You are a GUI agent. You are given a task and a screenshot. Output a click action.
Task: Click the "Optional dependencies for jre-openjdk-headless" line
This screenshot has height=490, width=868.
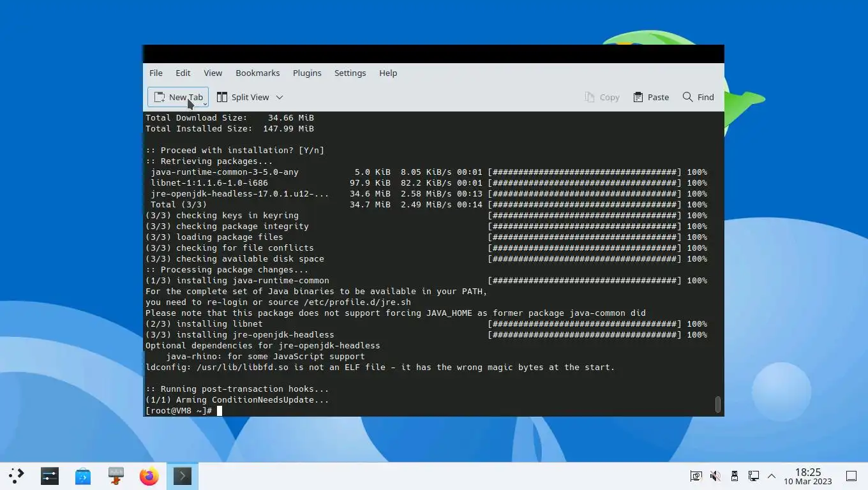263,346
